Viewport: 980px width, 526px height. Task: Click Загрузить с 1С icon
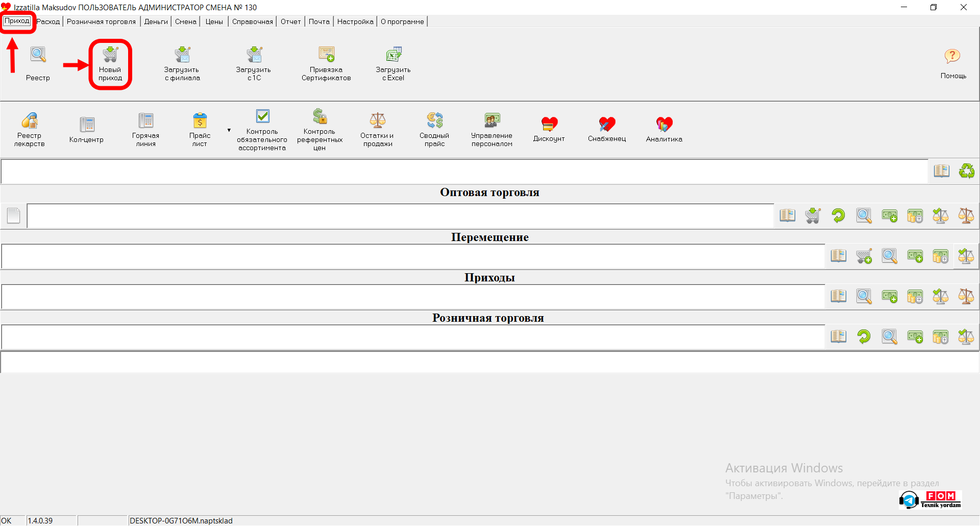(x=254, y=55)
